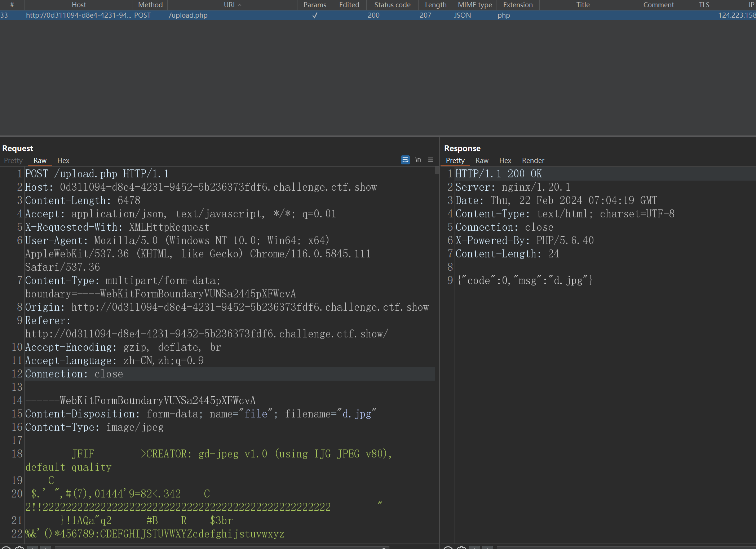Click the Accept-Encoding: gzip, deflate, br line

click(123, 347)
